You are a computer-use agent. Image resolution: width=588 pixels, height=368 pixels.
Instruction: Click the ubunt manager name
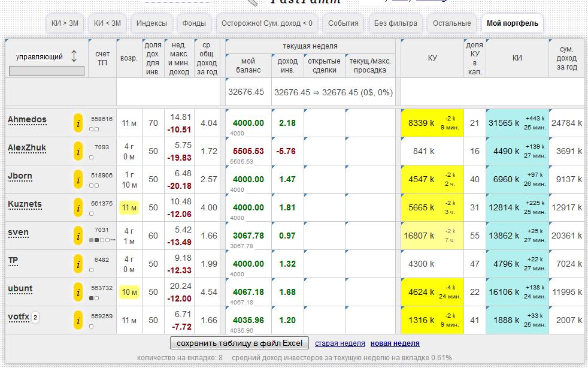coord(20,289)
